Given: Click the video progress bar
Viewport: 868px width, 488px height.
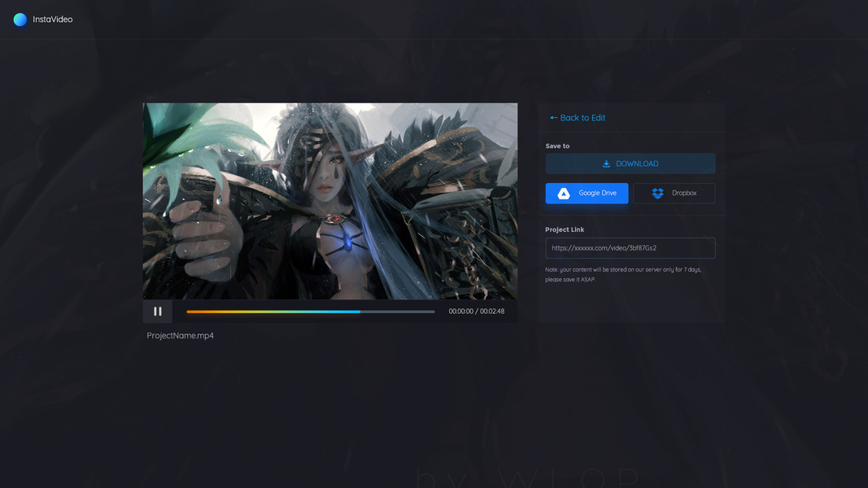Looking at the screenshot, I should (311, 312).
